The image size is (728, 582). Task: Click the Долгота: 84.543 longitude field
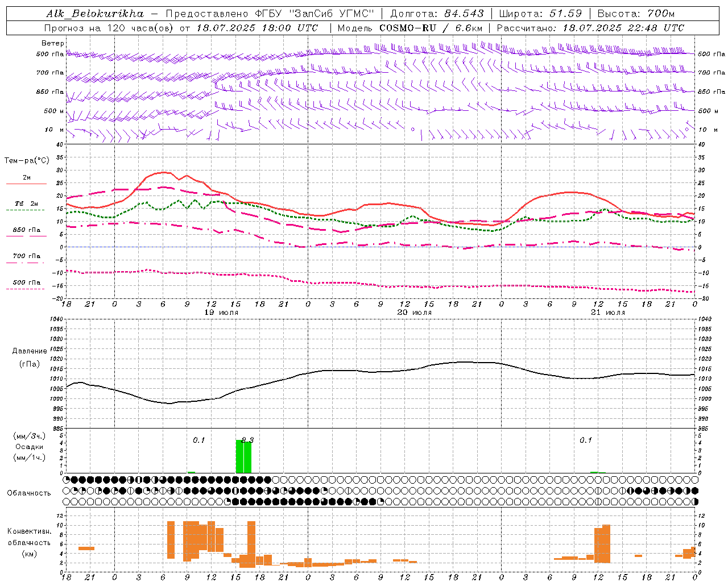(x=437, y=14)
